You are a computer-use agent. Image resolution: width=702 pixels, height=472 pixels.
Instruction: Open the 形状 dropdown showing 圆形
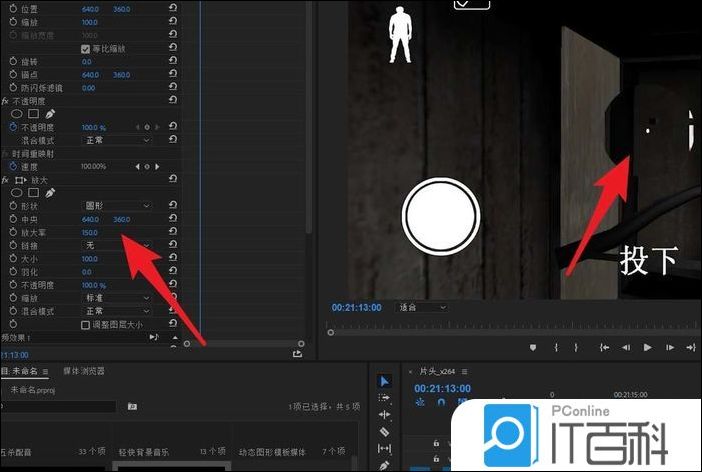click(116, 206)
